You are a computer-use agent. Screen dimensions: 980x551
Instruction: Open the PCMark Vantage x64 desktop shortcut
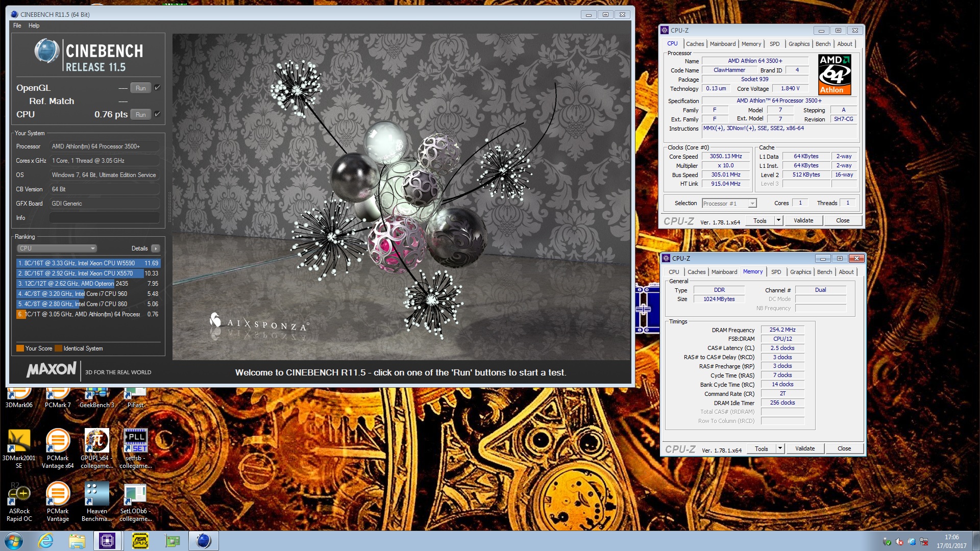point(58,448)
